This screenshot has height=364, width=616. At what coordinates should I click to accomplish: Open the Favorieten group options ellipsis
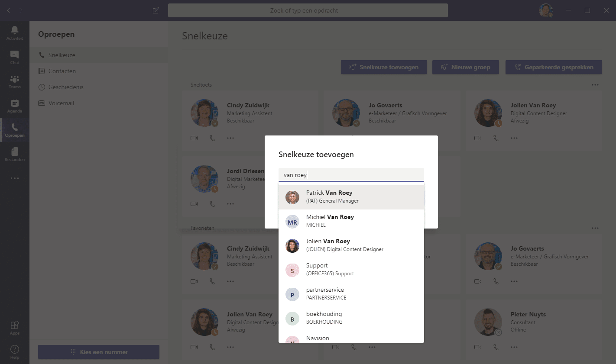point(595,228)
